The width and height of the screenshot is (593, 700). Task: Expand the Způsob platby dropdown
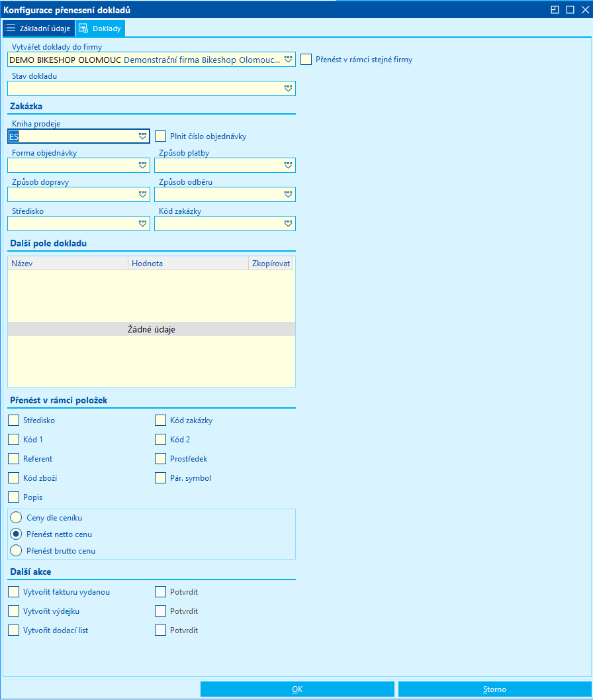289,165
